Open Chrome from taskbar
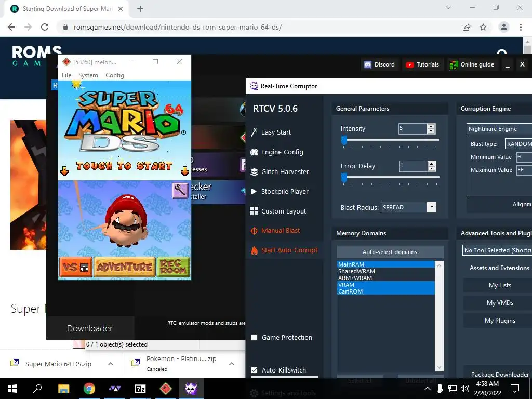Screen dimensions: 532x399 pos(89,389)
